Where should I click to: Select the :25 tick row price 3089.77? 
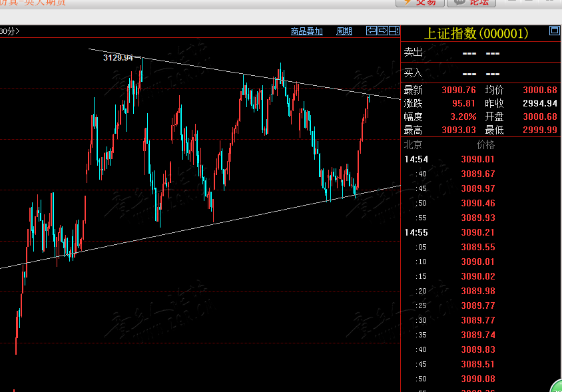click(478, 305)
